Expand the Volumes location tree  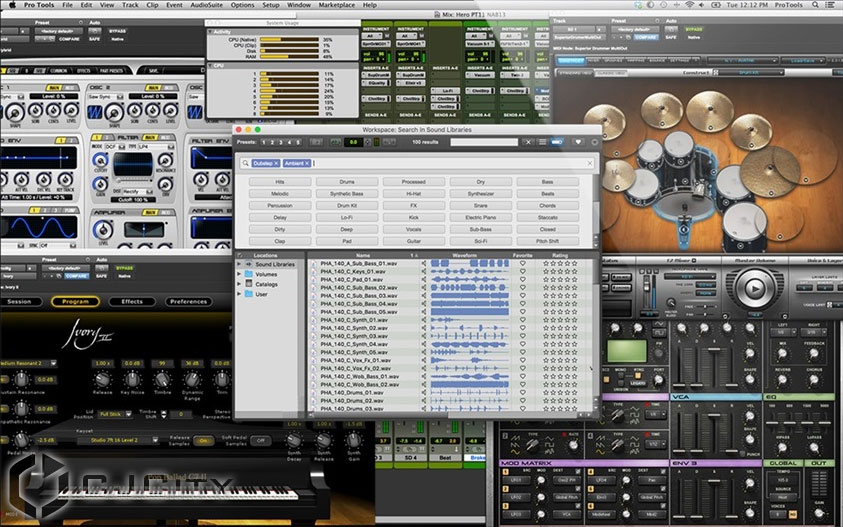(x=239, y=274)
